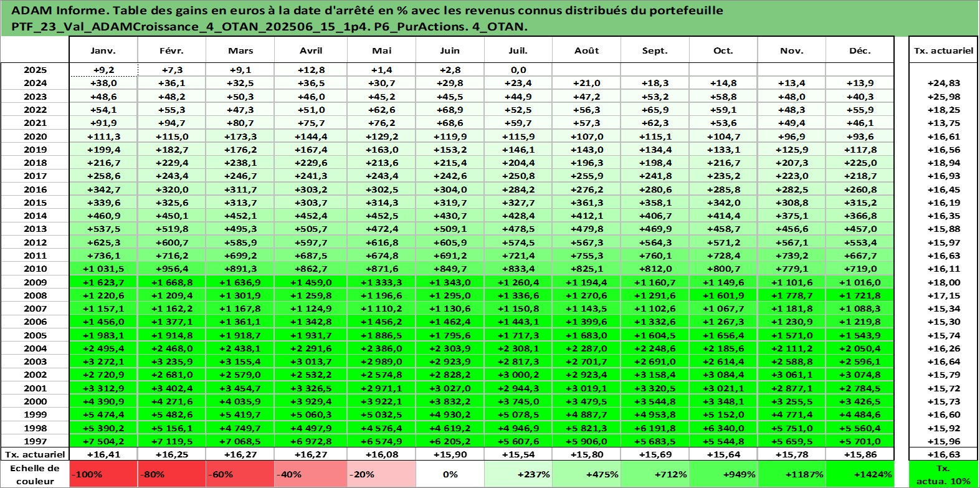Click the 2020 March value +173,3

click(240, 136)
